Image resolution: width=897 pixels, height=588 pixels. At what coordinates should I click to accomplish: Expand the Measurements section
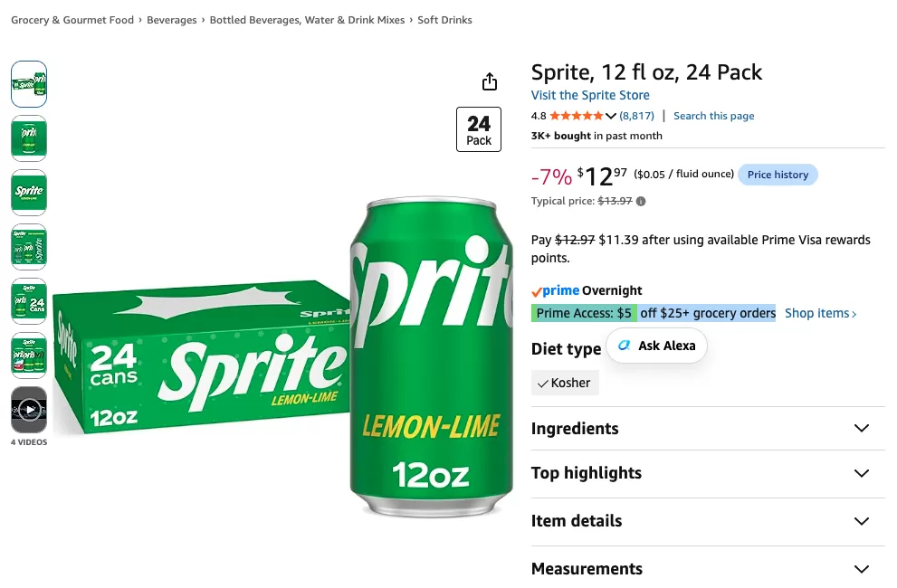point(708,569)
